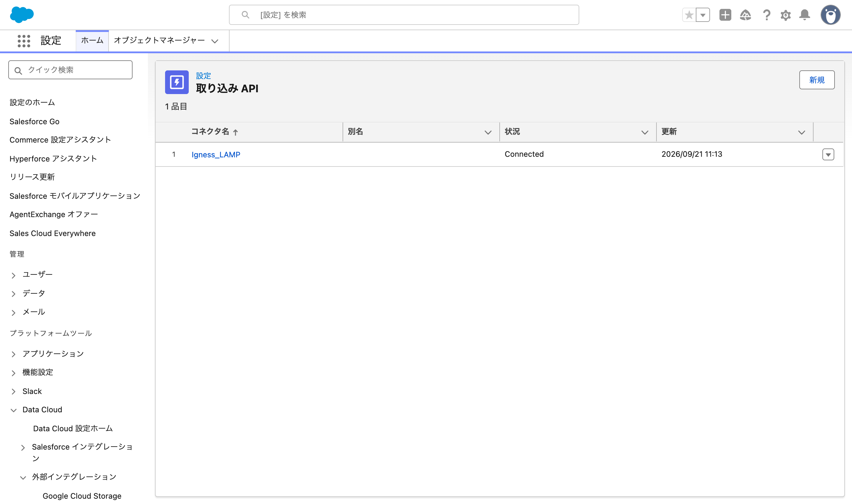Open the setup gear icon
This screenshot has width=852, height=504.
click(785, 15)
